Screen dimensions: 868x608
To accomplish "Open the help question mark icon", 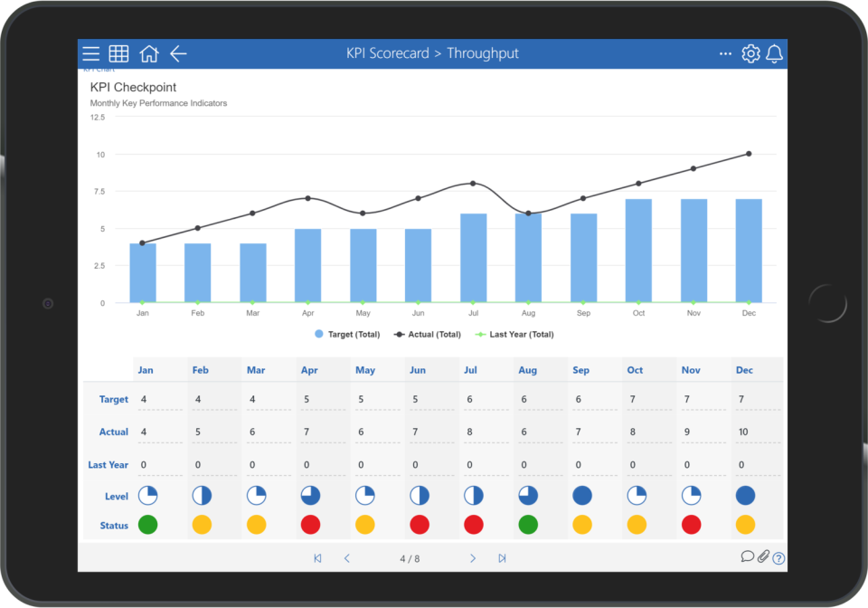I will tap(778, 558).
